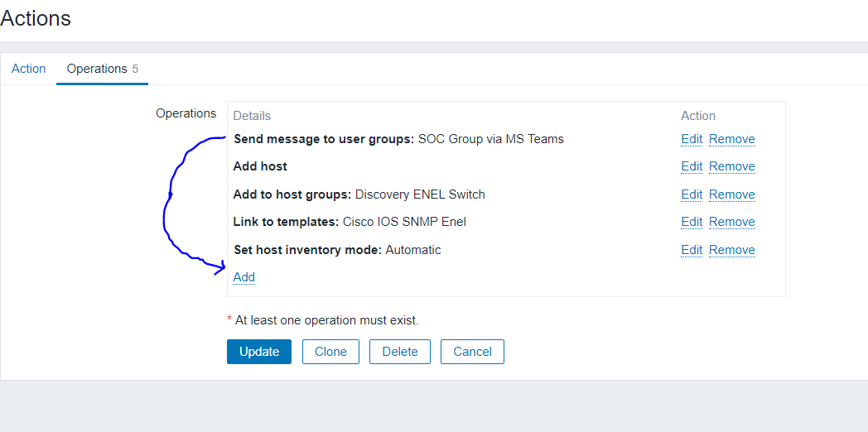Edit the Add to host groups operation
This screenshot has width=868, height=432.
point(692,194)
